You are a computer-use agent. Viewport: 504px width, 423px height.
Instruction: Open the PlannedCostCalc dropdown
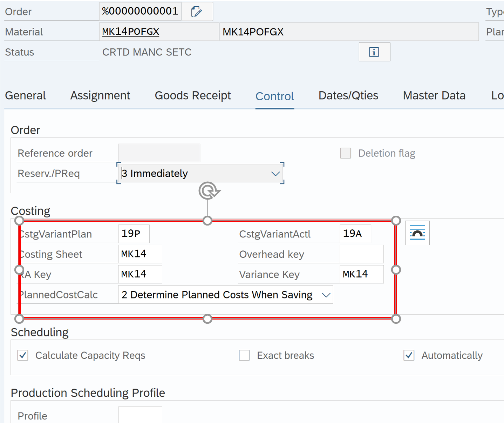(326, 295)
